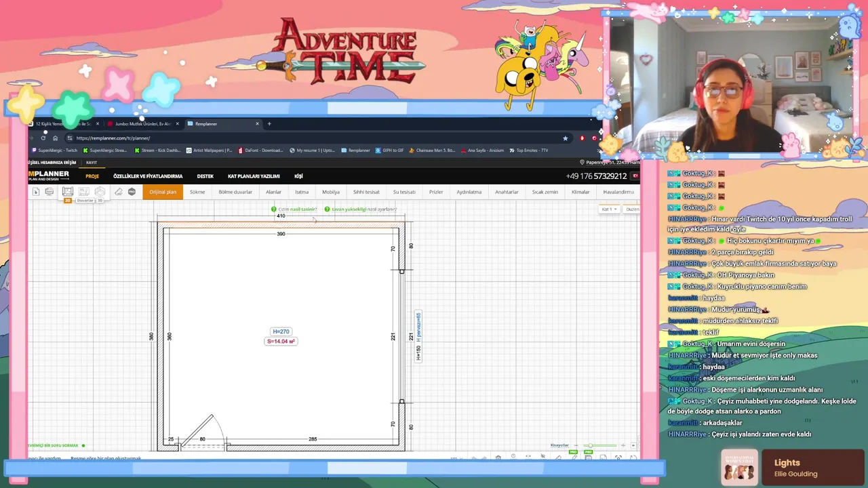Open the Kat 1 floor dropdown

pos(609,209)
